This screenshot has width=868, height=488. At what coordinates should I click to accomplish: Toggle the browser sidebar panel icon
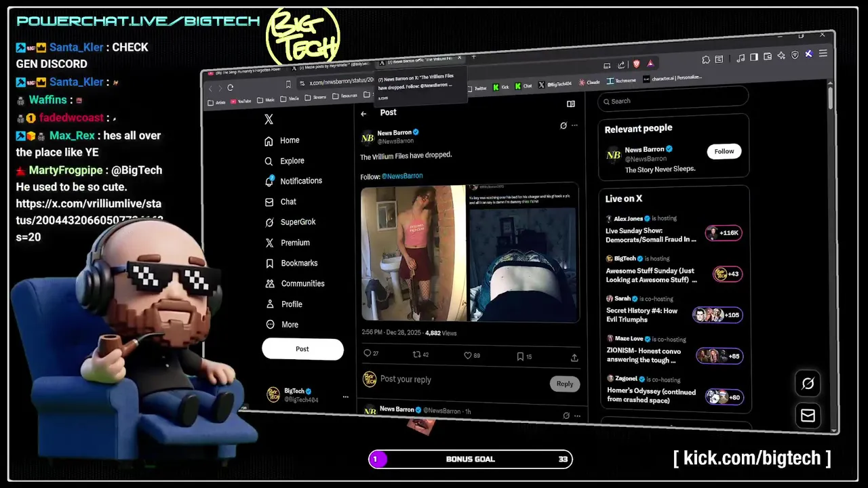click(x=754, y=57)
